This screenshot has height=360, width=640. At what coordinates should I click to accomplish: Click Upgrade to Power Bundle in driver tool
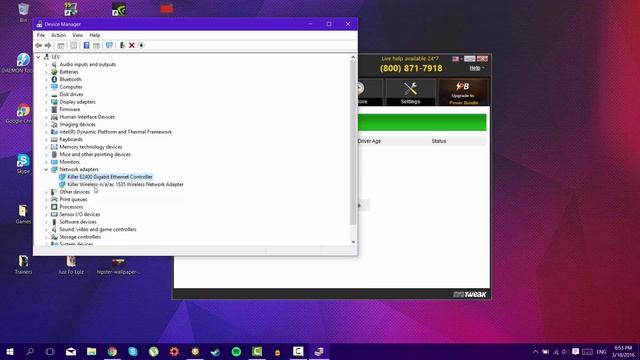pyautogui.click(x=463, y=92)
